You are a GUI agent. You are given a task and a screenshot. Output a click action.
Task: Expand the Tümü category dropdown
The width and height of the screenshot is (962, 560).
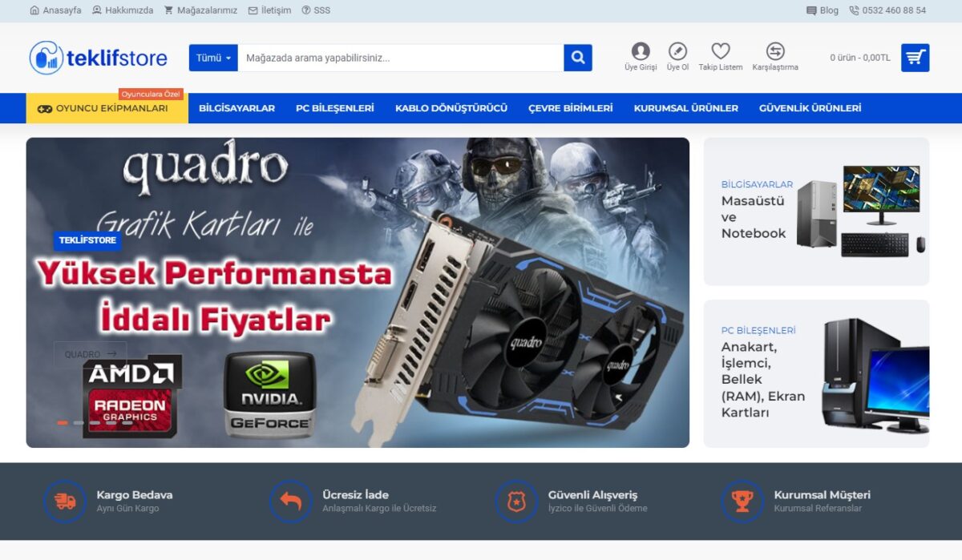click(x=213, y=58)
